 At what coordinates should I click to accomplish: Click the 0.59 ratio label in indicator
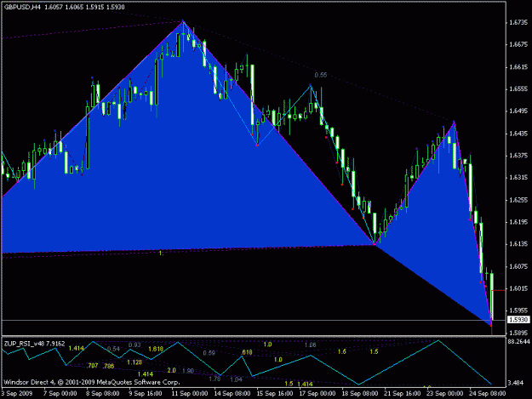[209, 353]
